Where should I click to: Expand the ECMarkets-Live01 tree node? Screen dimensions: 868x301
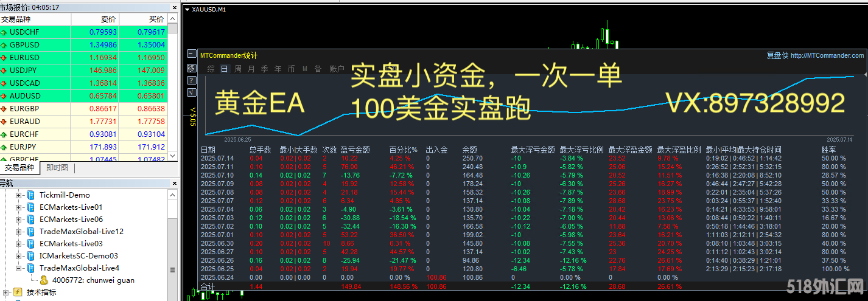(x=19, y=207)
